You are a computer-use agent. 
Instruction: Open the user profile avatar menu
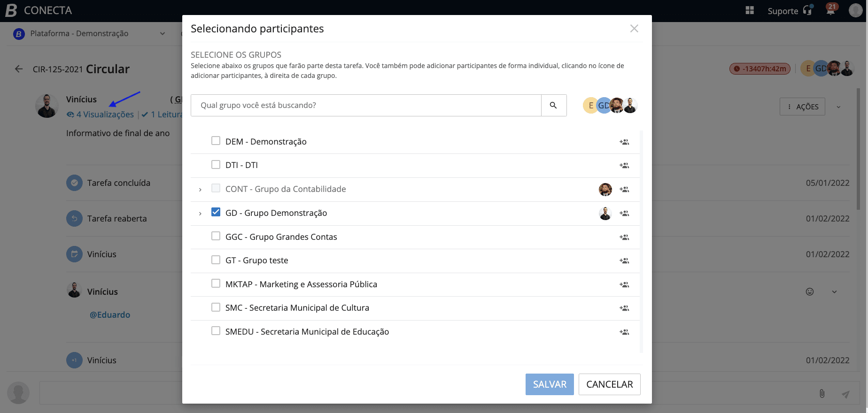(x=855, y=10)
